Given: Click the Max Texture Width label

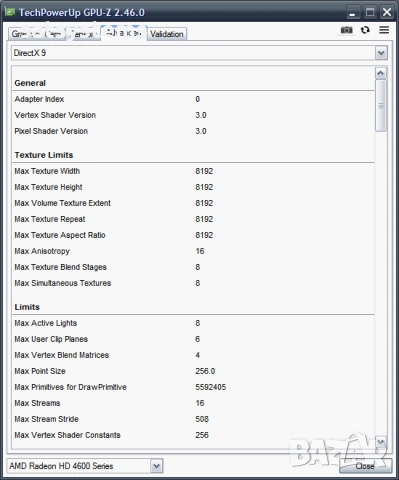Looking at the screenshot, I should click(x=47, y=171).
